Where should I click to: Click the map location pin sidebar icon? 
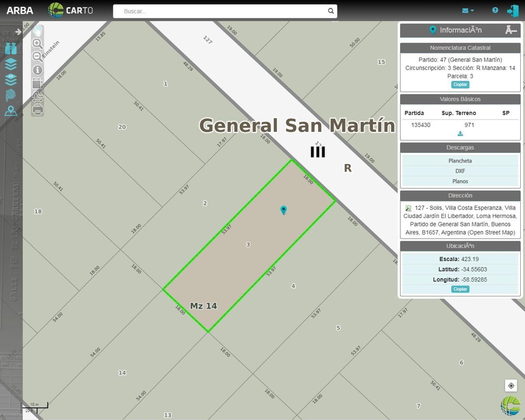11,111
